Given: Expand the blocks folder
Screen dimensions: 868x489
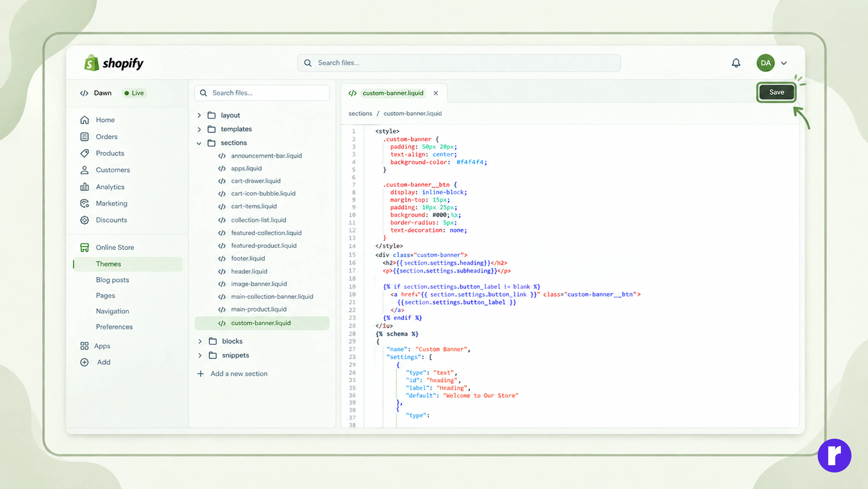Looking at the screenshot, I should 200,341.
